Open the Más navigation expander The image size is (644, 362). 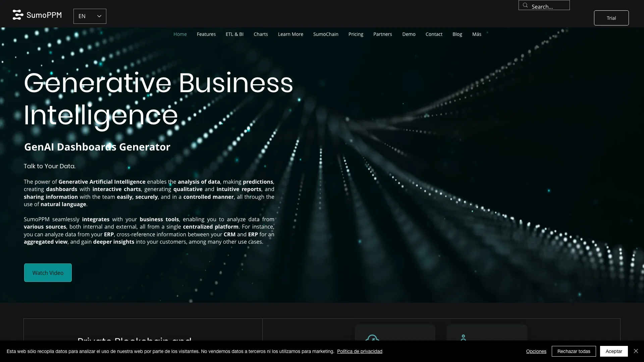coord(477,34)
